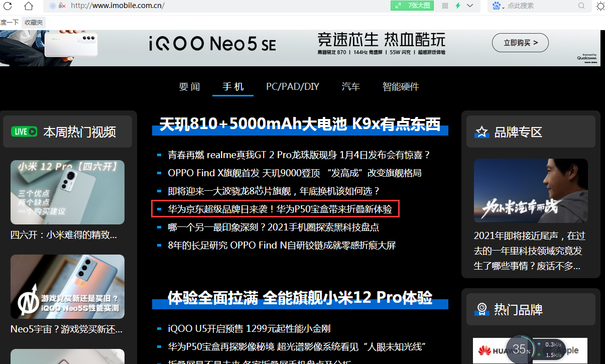Open the 品牌专区 section heading
This screenshot has height=364, width=605.
(519, 132)
